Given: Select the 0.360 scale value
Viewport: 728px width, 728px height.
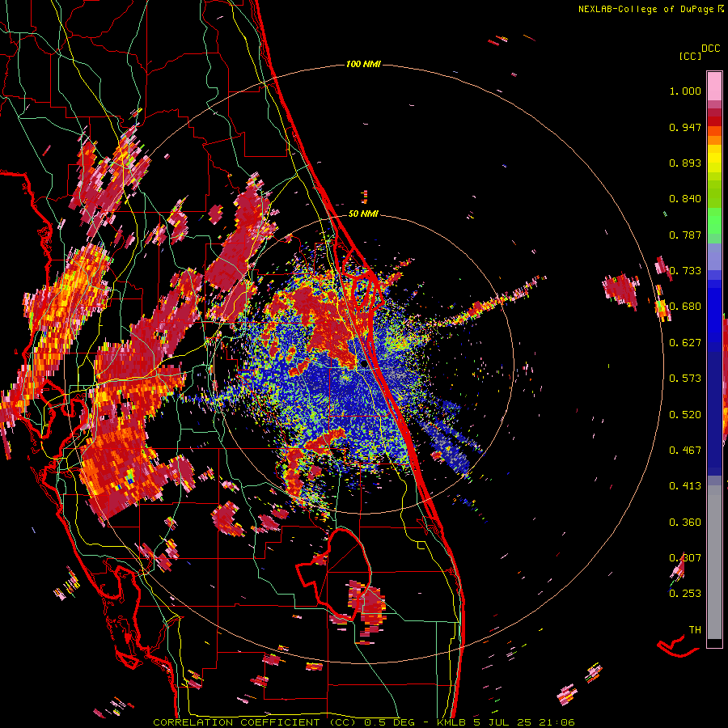Looking at the screenshot, I should 685,523.
